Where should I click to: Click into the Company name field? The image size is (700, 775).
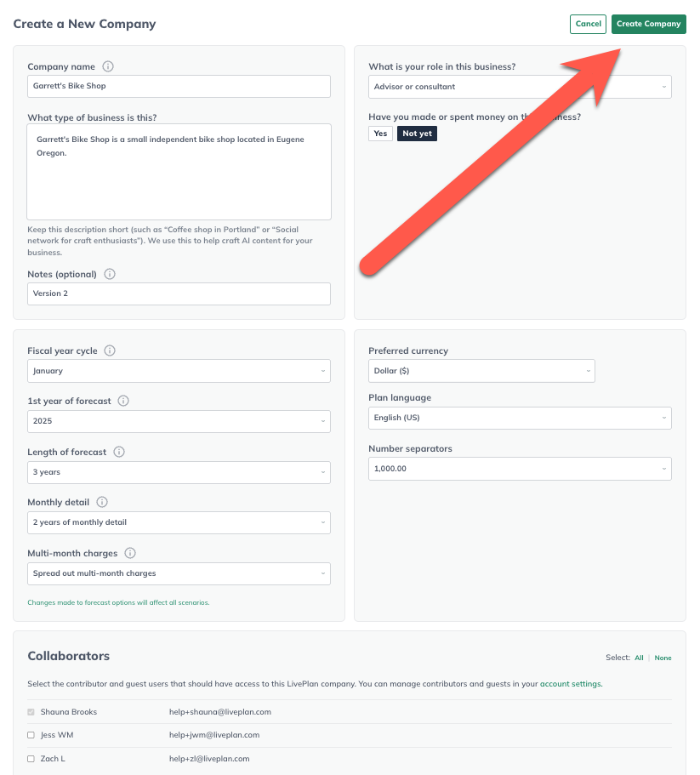tap(179, 87)
